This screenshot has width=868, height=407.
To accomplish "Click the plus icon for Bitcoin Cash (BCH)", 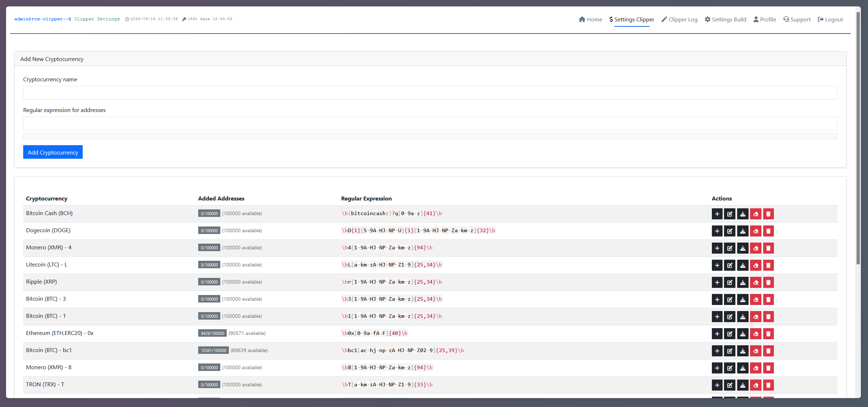I will tap(717, 214).
